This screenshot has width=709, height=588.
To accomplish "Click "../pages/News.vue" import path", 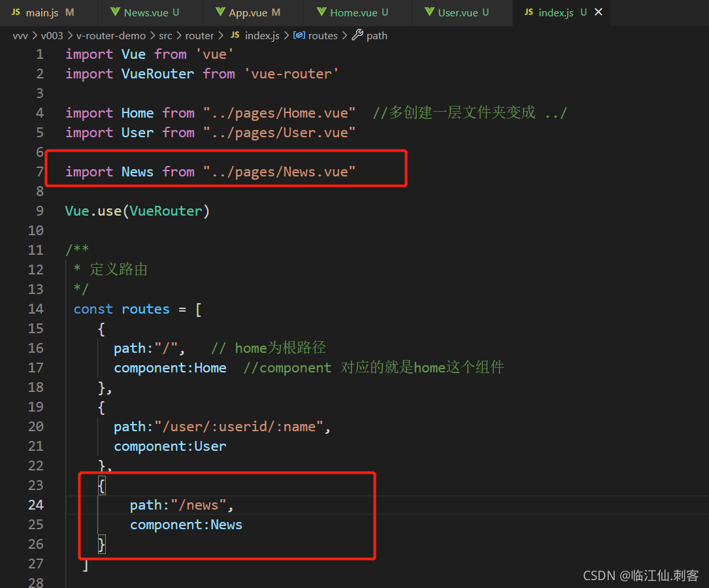I will 279,172.
